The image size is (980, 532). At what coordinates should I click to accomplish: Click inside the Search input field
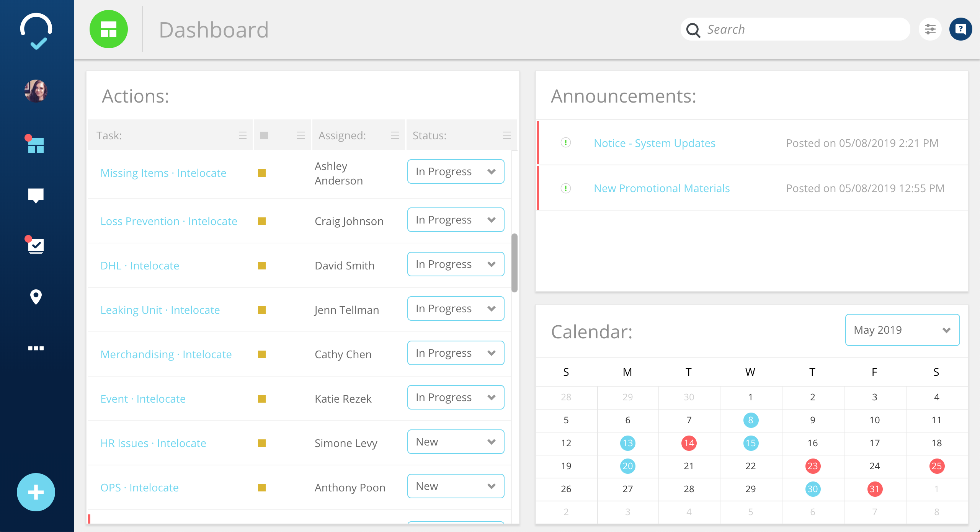(804, 29)
